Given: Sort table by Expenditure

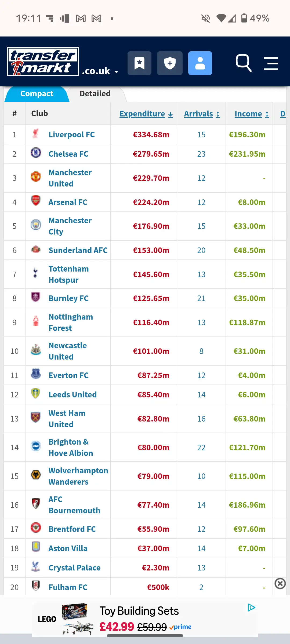Looking at the screenshot, I should [146, 114].
